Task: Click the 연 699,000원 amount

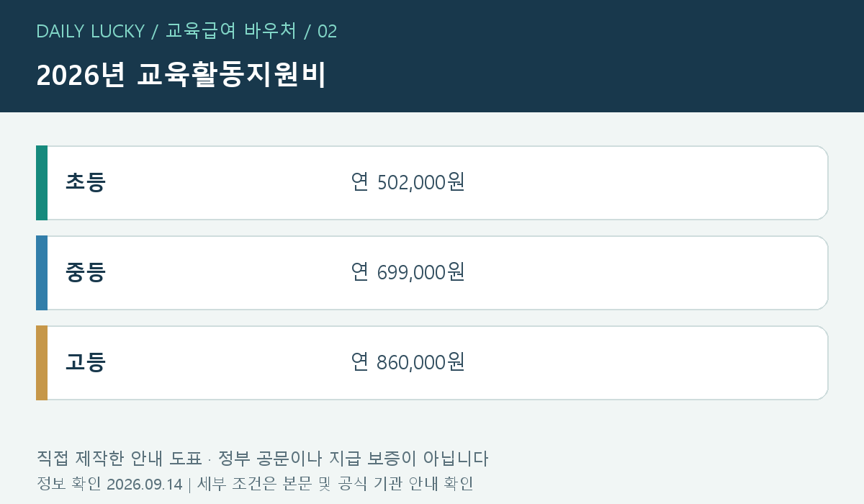Action: coord(408,272)
